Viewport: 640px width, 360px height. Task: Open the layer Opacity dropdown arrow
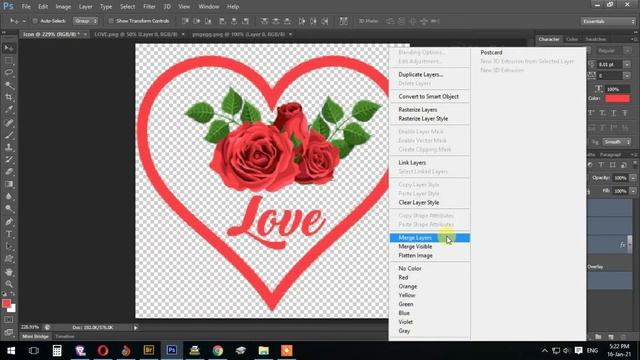pos(633,178)
